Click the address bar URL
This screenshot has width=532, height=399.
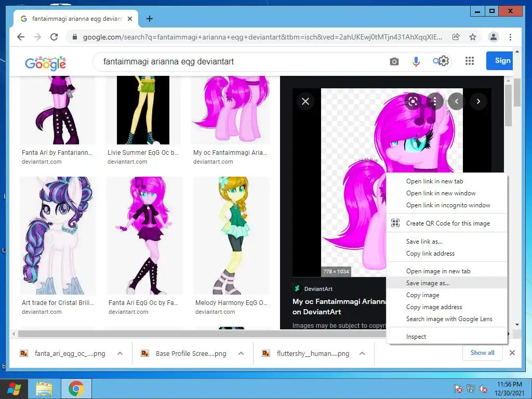[x=262, y=37]
